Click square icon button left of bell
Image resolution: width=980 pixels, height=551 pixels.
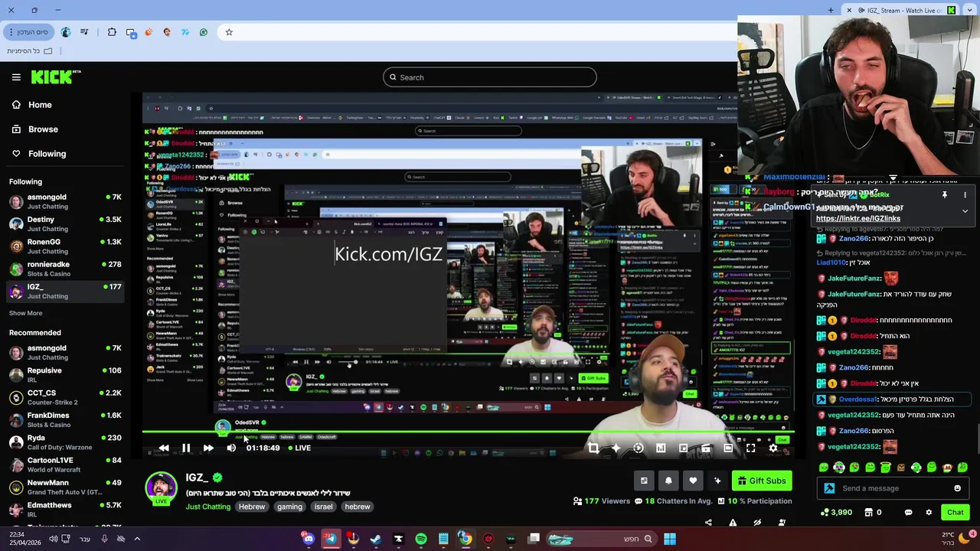click(644, 481)
